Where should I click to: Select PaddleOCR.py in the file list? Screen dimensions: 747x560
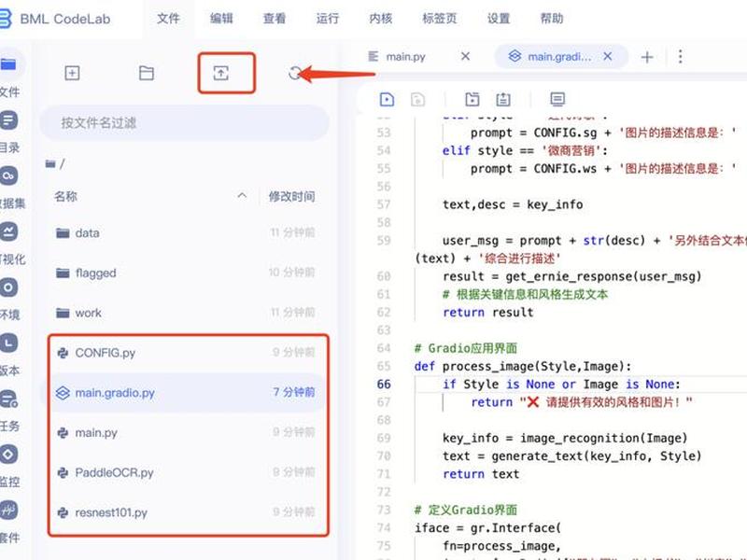[187, 473]
